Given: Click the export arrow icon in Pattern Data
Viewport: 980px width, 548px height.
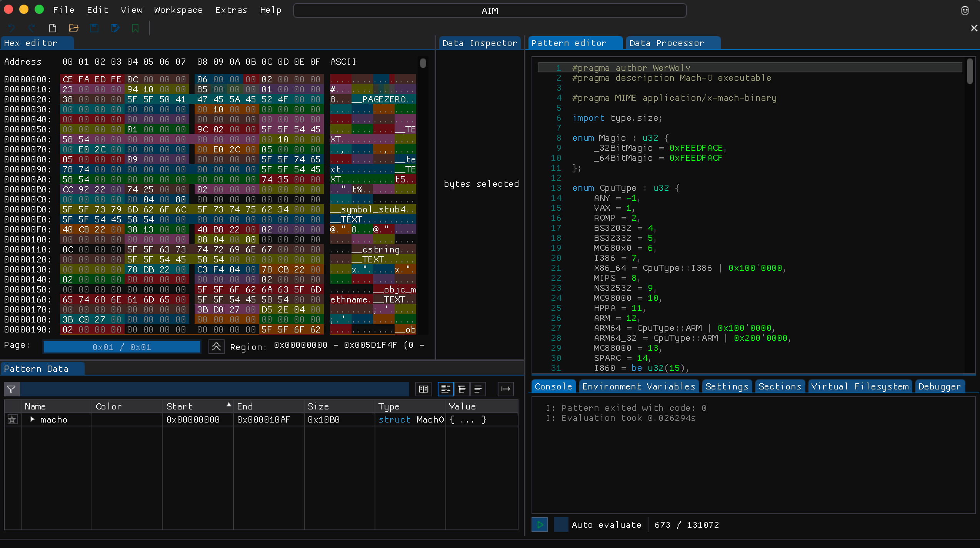Looking at the screenshot, I should tap(505, 389).
